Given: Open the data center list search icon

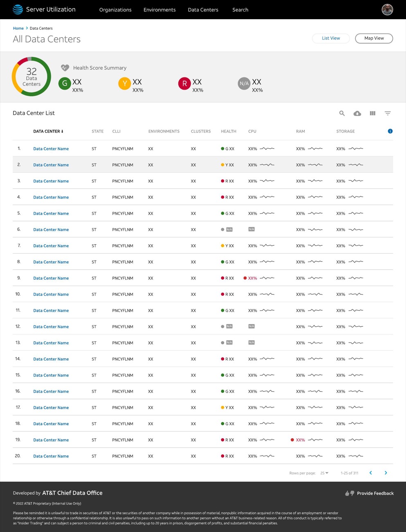Looking at the screenshot, I should click(x=342, y=113).
